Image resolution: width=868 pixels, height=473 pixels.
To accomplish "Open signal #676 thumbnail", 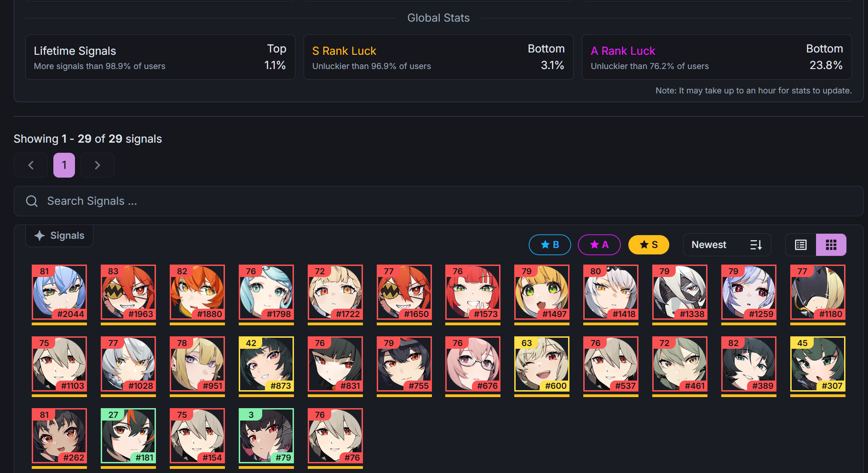I will (473, 364).
